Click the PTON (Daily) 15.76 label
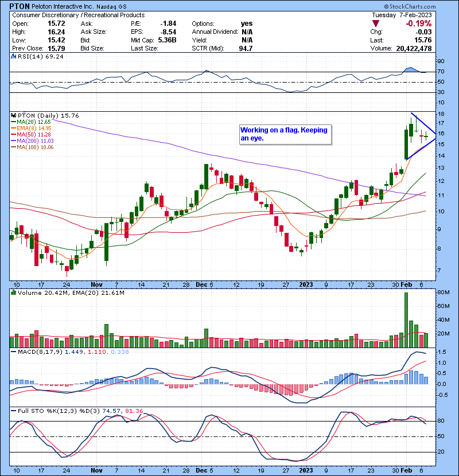Image resolution: width=459 pixels, height=476 pixels. tap(48, 115)
